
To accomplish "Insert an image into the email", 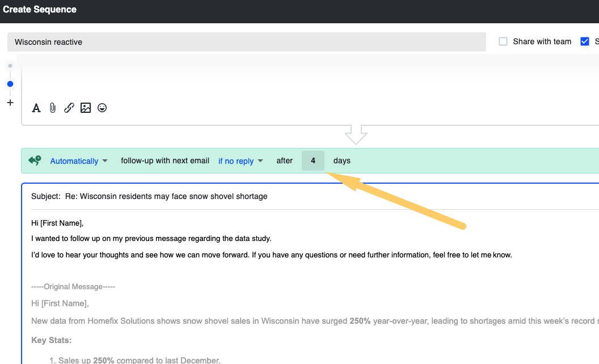I will click(x=86, y=108).
